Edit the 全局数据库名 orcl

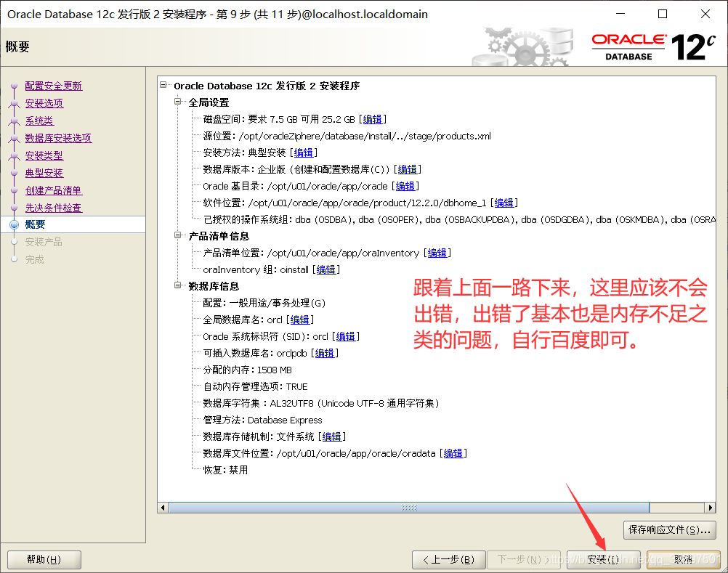[x=299, y=320]
